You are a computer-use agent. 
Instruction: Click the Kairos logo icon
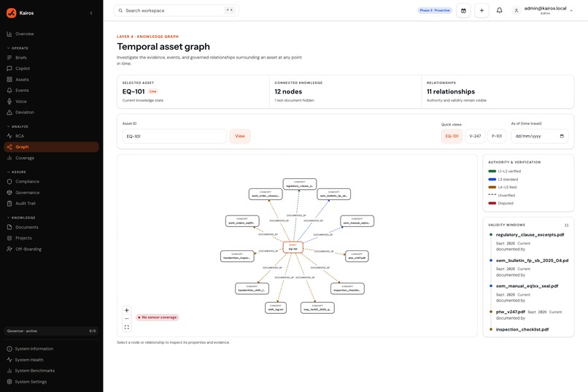coord(11,12)
